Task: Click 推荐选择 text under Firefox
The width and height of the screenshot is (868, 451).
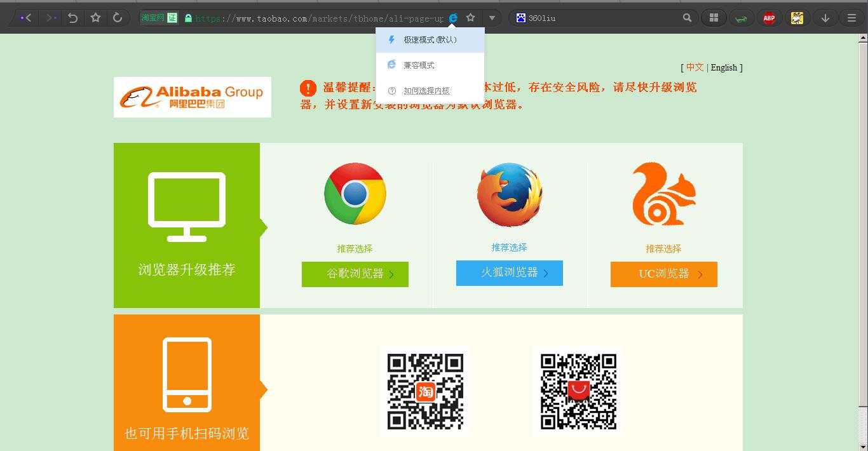Action: click(510, 247)
